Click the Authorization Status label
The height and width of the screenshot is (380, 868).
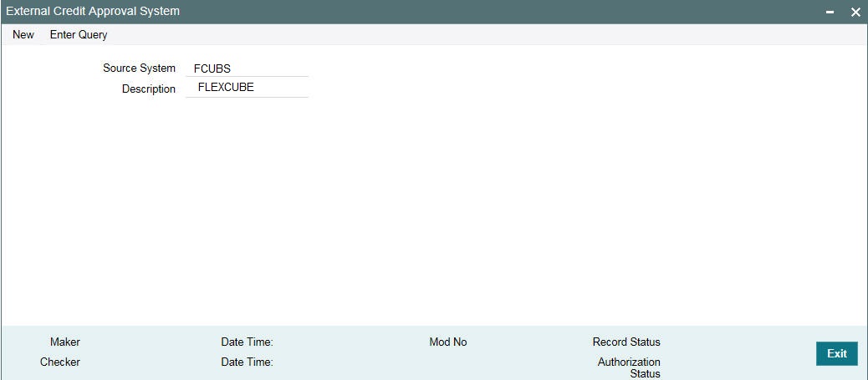click(630, 367)
